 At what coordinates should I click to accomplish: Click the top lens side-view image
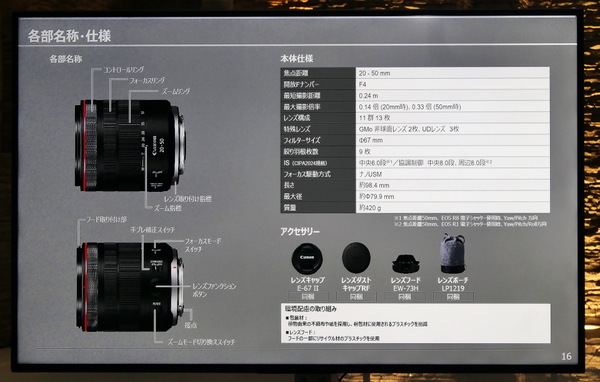tap(130, 145)
